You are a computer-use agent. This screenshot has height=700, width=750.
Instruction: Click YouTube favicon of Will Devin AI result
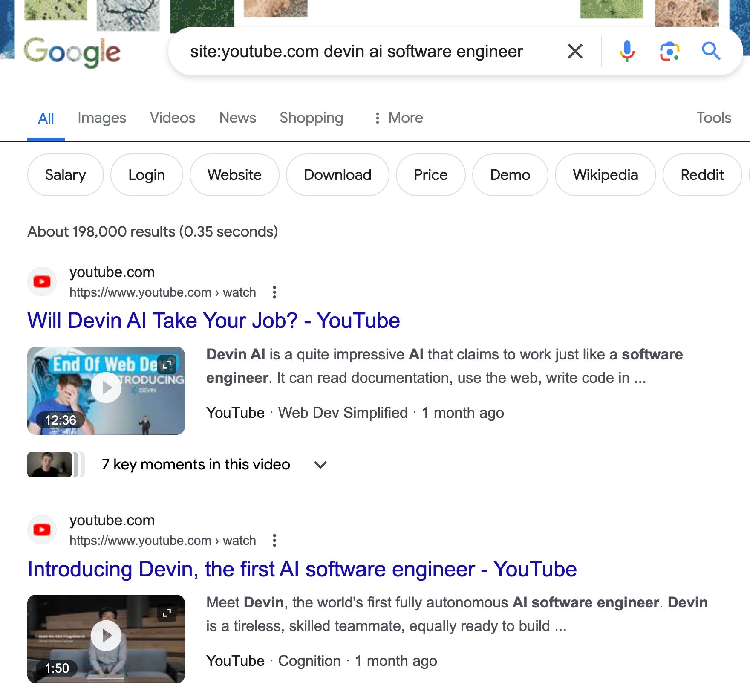click(x=42, y=281)
